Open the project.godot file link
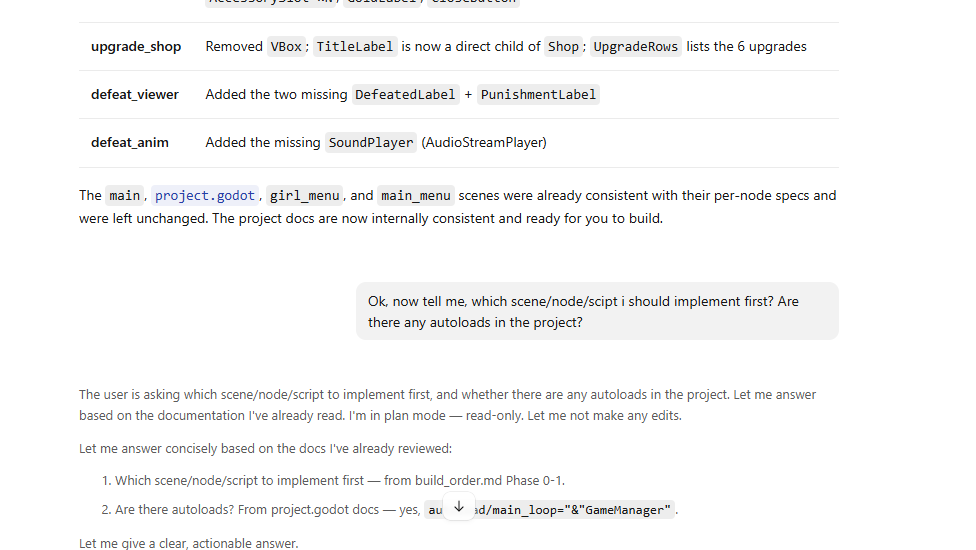Screen dimensions: 976x550 (205, 195)
